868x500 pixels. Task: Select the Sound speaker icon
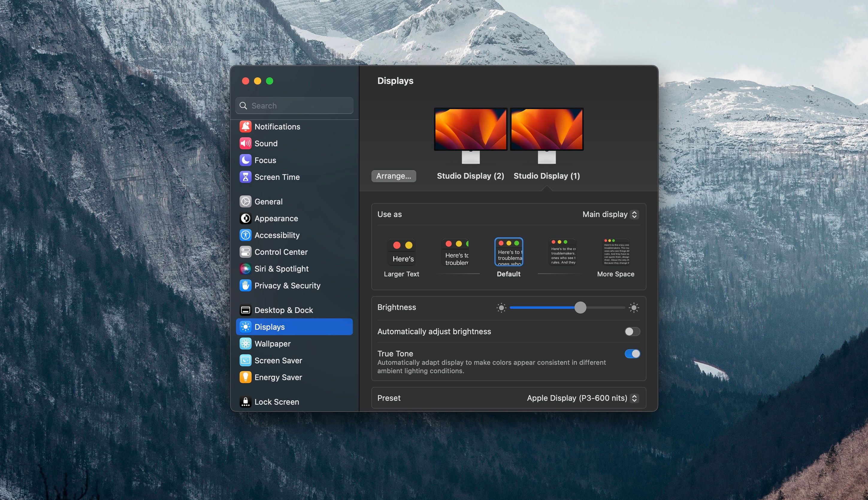245,143
